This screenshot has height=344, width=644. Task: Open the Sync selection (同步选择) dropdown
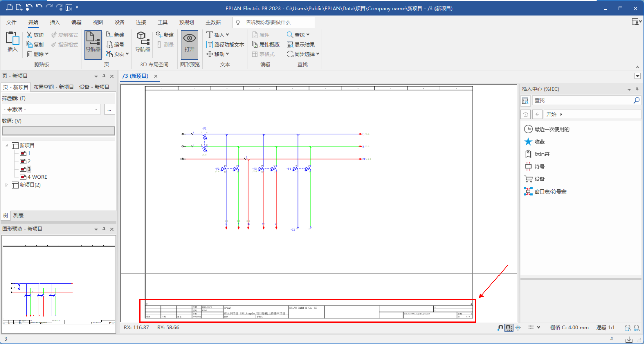click(317, 54)
